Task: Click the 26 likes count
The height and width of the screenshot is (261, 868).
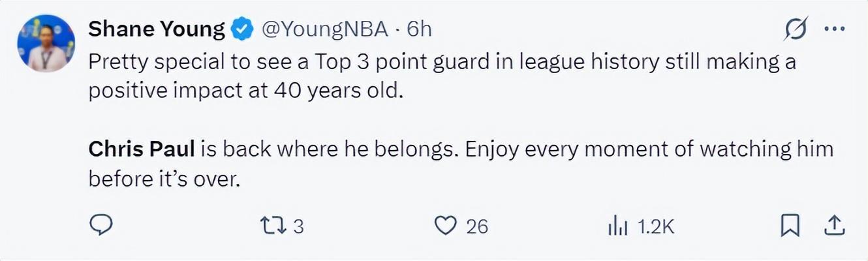Action: 477,226
